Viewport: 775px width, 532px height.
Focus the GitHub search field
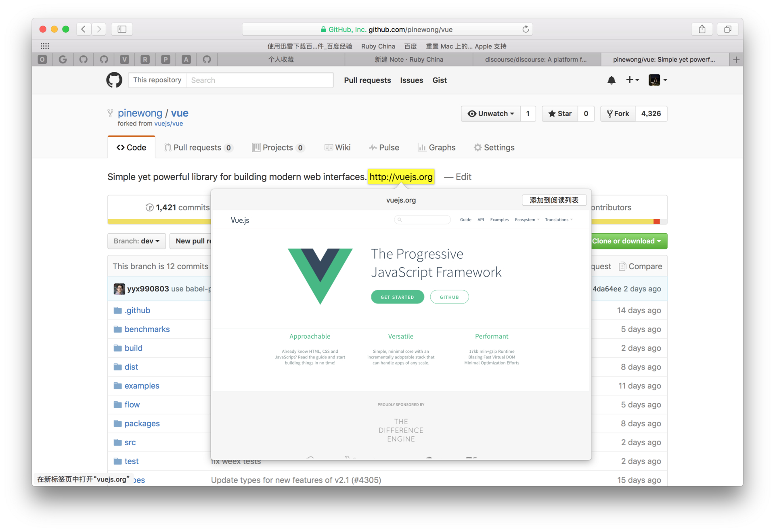pos(260,80)
